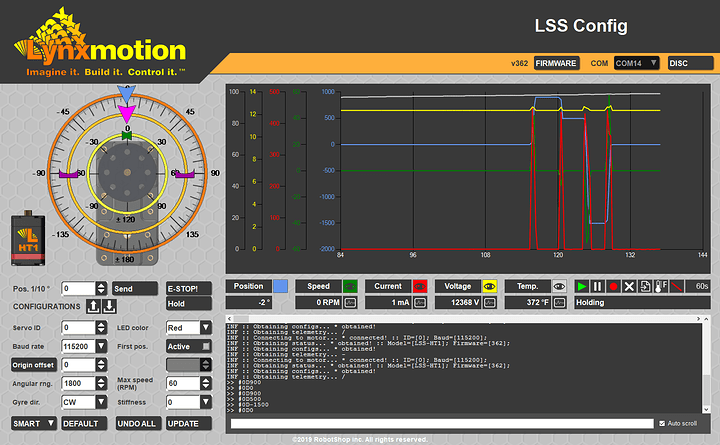Open Speed graph scale icon
720x445 pixels.
tap(350, 303)
